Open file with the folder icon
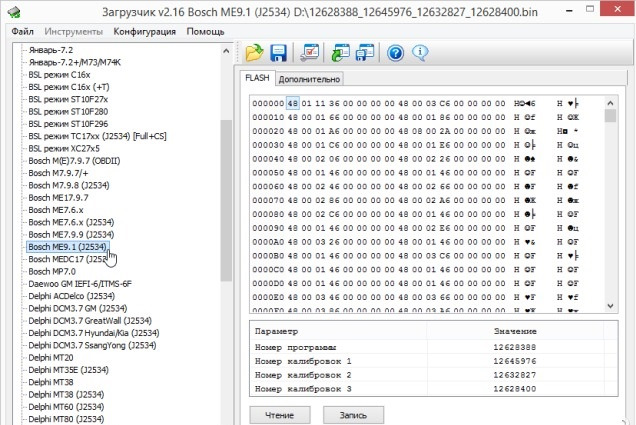Image resolution: width=636 pixels, height=425 pixels. click(254, 53)
